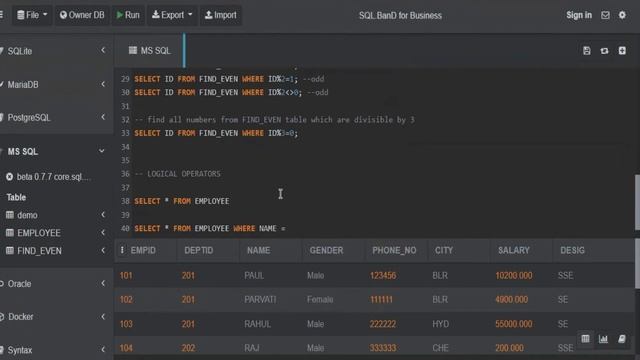Sort by the SALARY column header

tap(513, 250)
